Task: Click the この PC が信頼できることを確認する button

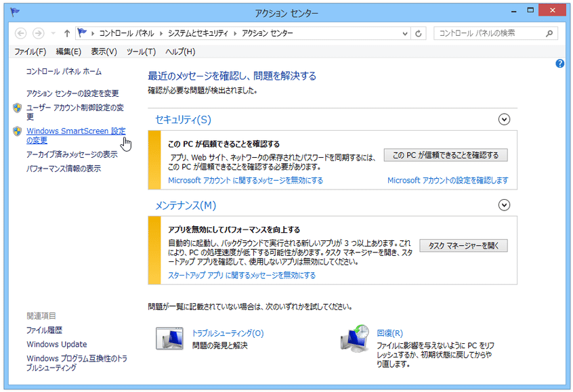Action: (x=446, y=155)
